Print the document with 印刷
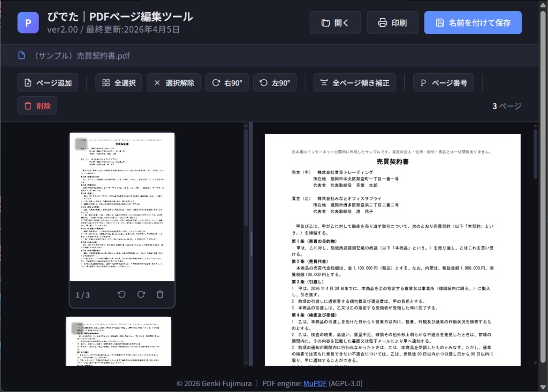548x392 pixels. pyautogui.click(x=392, y=22)
